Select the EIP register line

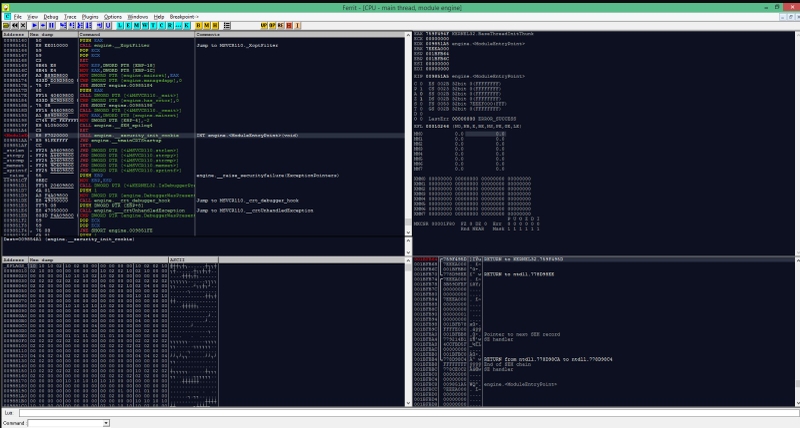point(469,76)
